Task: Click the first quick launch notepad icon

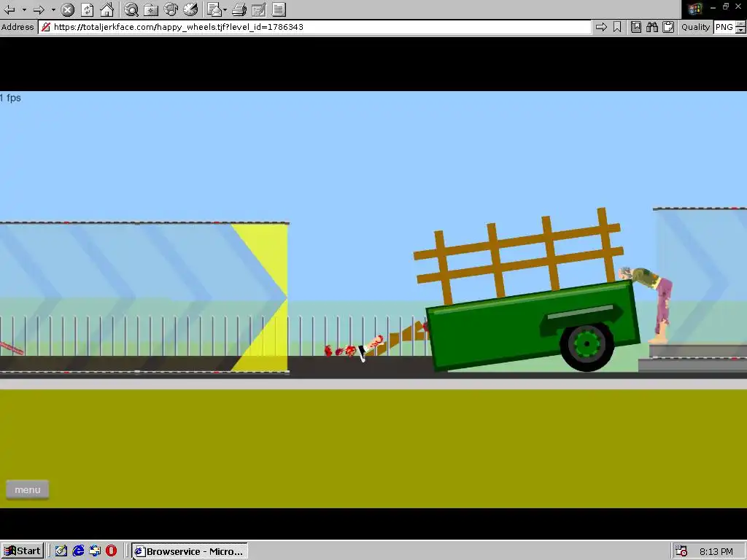Action: [61, 551]
